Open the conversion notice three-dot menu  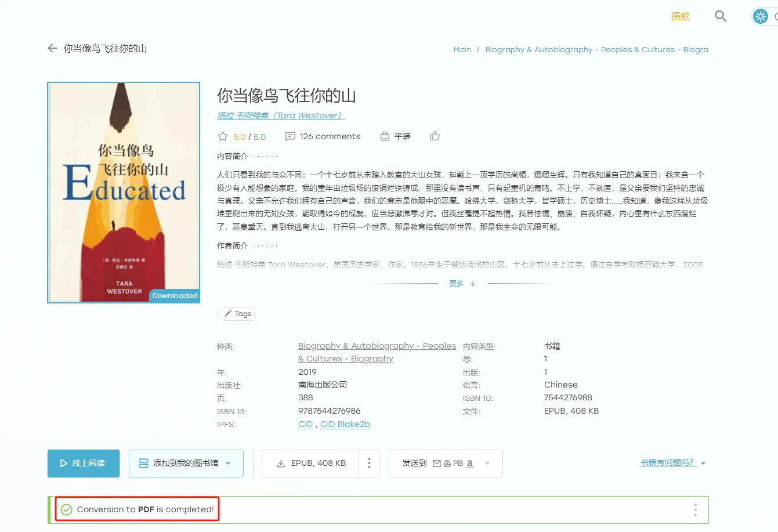click(x=695, y=510)
